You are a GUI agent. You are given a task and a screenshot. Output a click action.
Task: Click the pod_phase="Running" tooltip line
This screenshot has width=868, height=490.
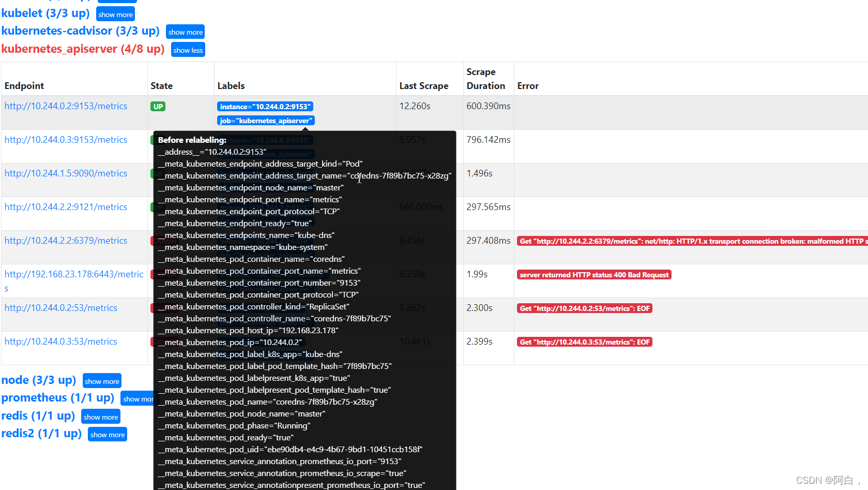234,425
